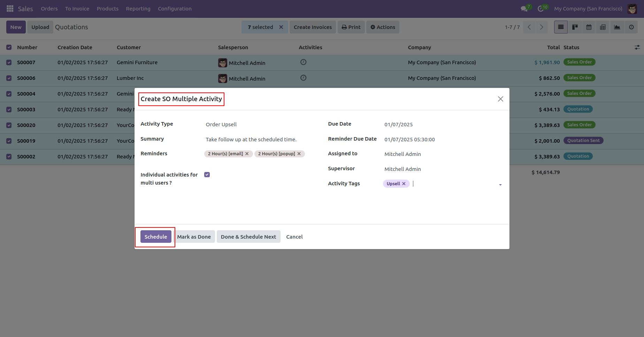
Task: Open the activities clock icon in top bar
Action: tap(540, 9)
